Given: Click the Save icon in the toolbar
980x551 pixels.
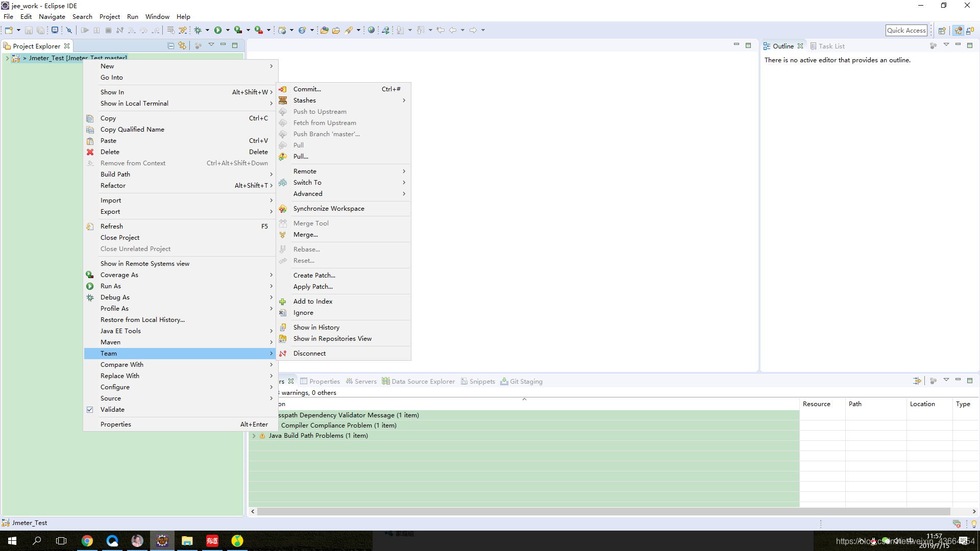Looking at the screenshot, I should tap(29, 30).
